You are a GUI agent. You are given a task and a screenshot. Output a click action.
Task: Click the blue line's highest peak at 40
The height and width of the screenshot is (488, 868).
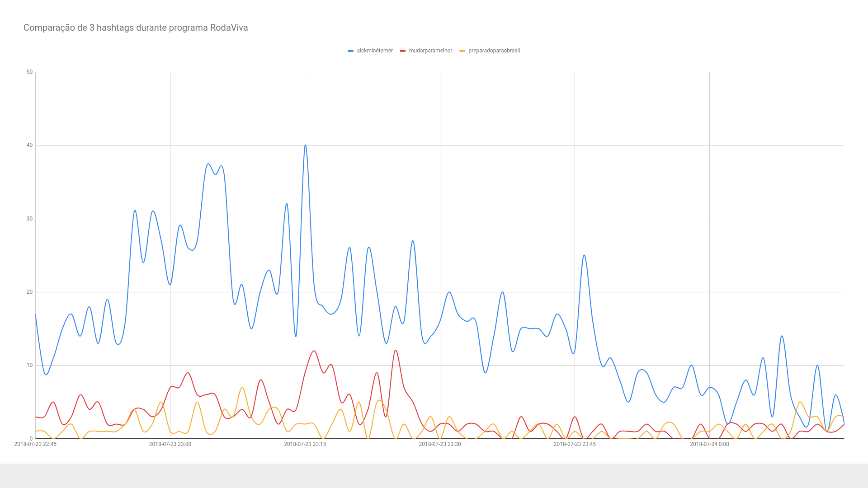pyautogui.click(x=306, y=145)
